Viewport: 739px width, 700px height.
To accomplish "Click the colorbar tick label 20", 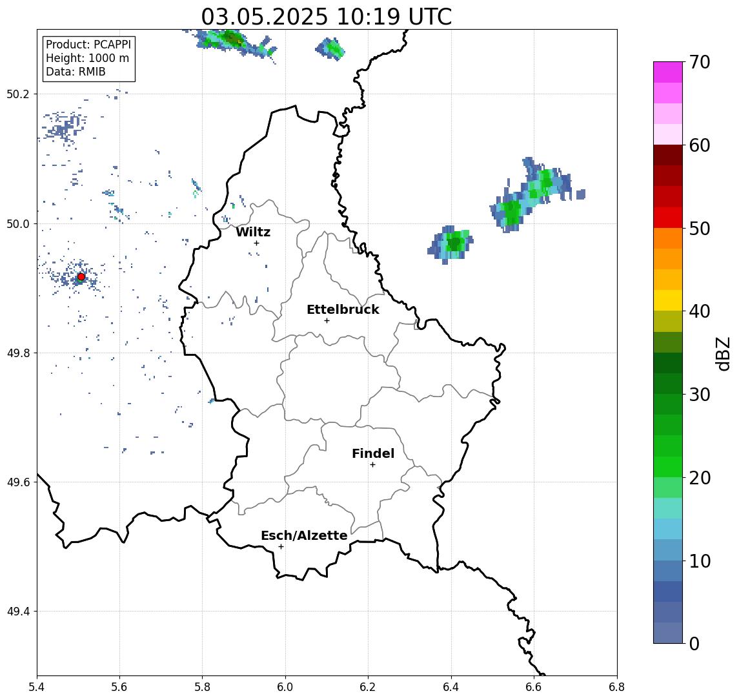I will coord(700,478).
